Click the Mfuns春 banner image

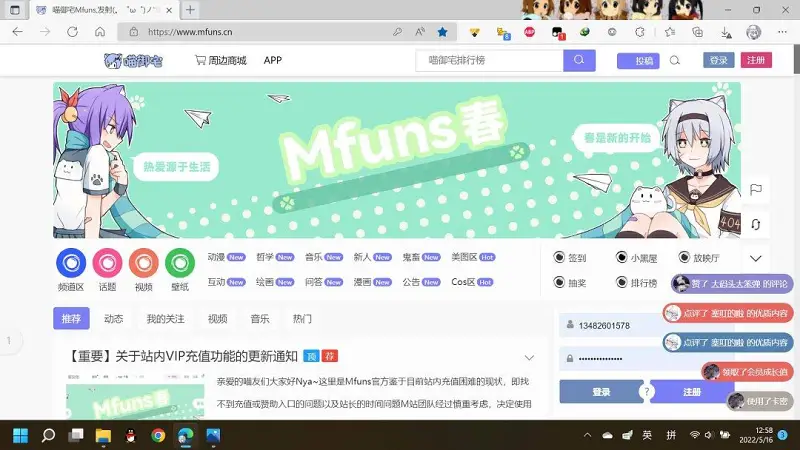(397, 160)
